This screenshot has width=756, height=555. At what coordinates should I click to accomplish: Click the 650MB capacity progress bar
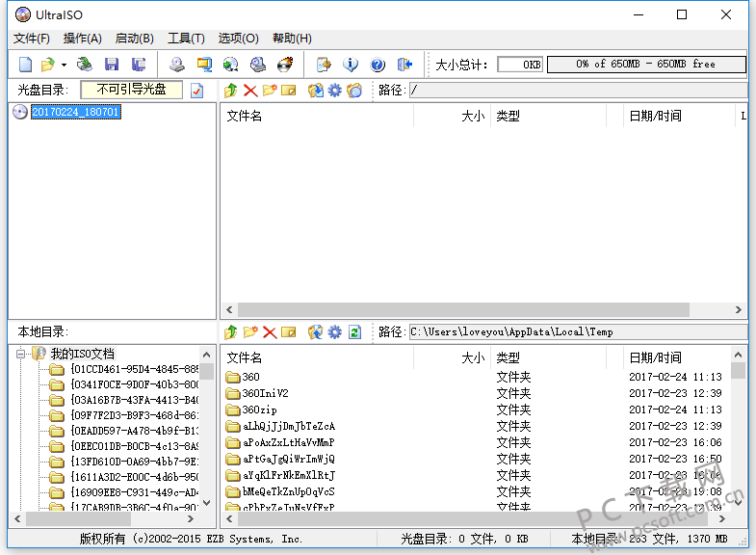pyautogui.click(x=646, y=65)
